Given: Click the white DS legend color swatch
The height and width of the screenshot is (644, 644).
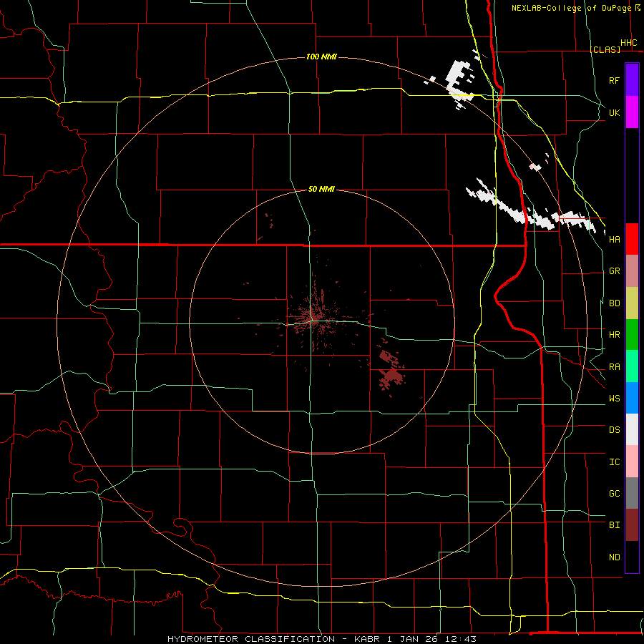Looking at the screenshot, I should (632, 429).
